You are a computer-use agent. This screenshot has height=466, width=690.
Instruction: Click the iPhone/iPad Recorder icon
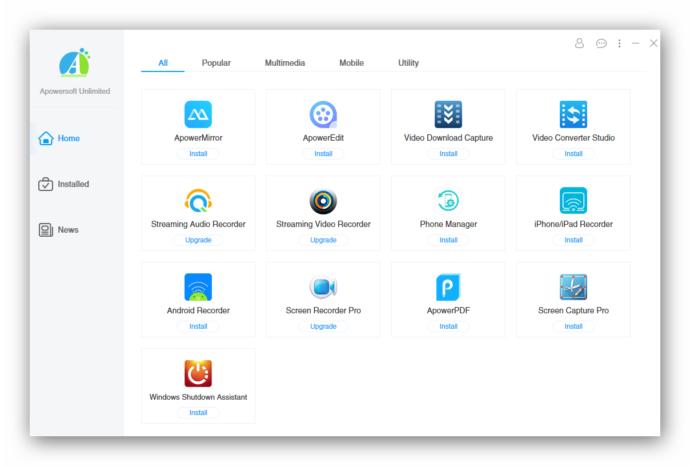[x=573, y=200]
